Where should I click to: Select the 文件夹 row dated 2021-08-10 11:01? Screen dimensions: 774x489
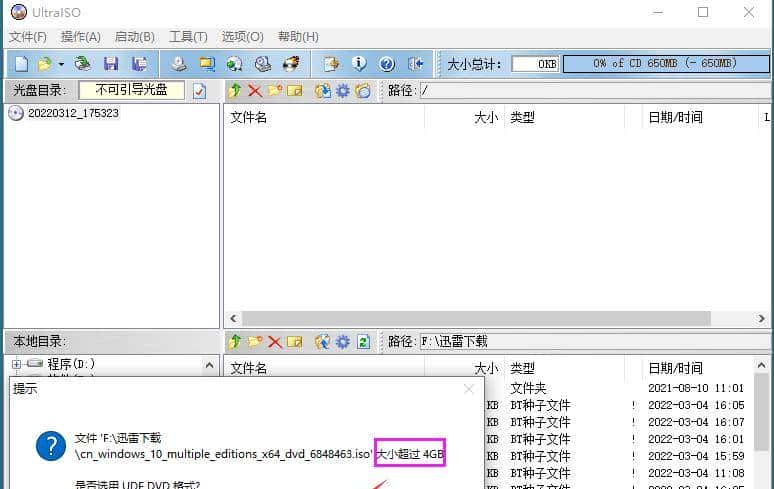(619, 388)
